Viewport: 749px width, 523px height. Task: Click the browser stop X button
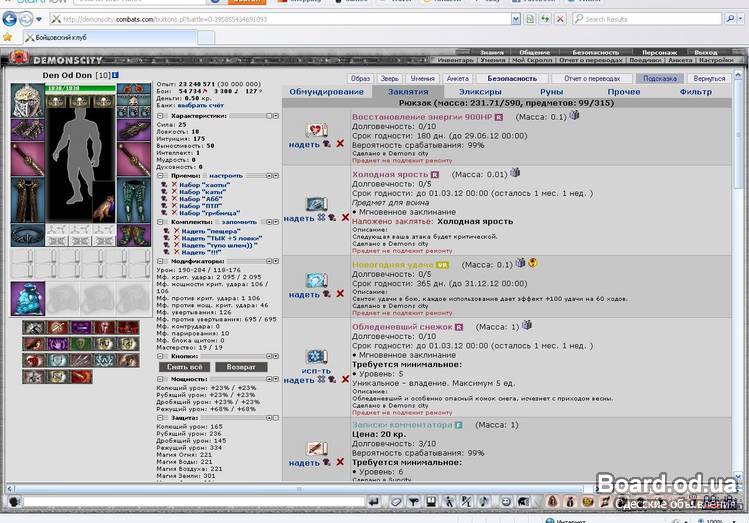[560, 19]
